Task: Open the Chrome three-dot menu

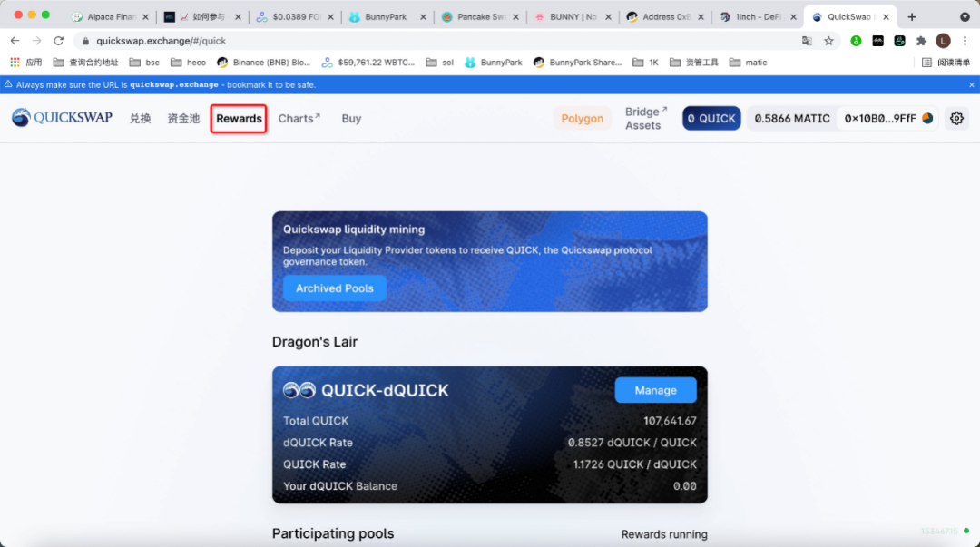Action: (x=965, y=41)
